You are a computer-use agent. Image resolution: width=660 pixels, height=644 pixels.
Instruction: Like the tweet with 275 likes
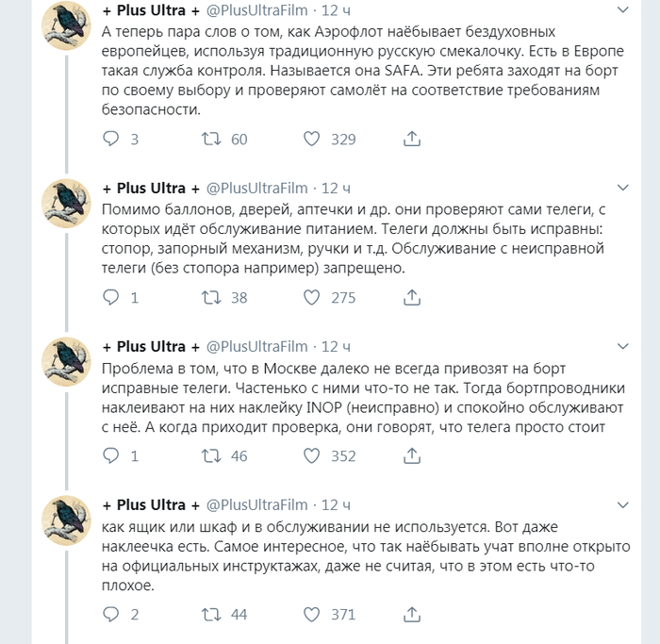312,298
